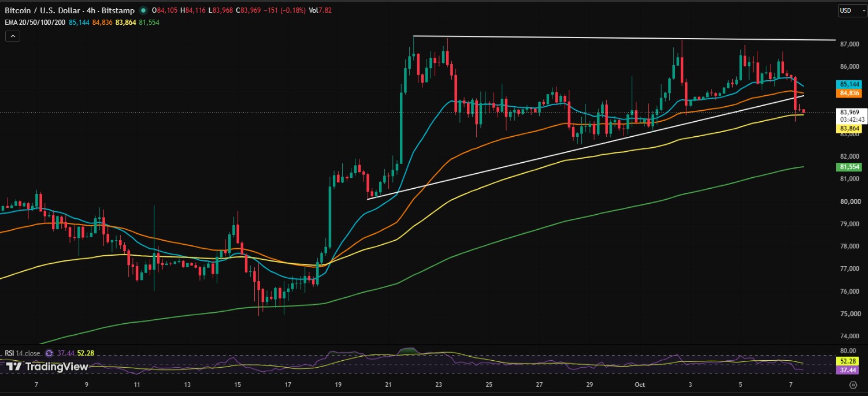Click the high price H84,116
Viewport: 868px width, 396px height.
click(194, 10)
